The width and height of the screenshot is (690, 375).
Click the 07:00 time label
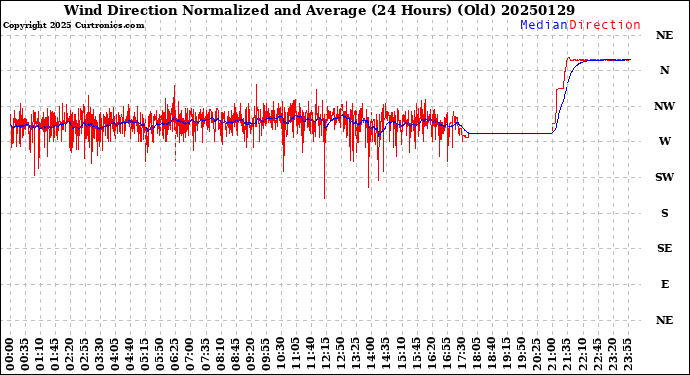point(190,355)
